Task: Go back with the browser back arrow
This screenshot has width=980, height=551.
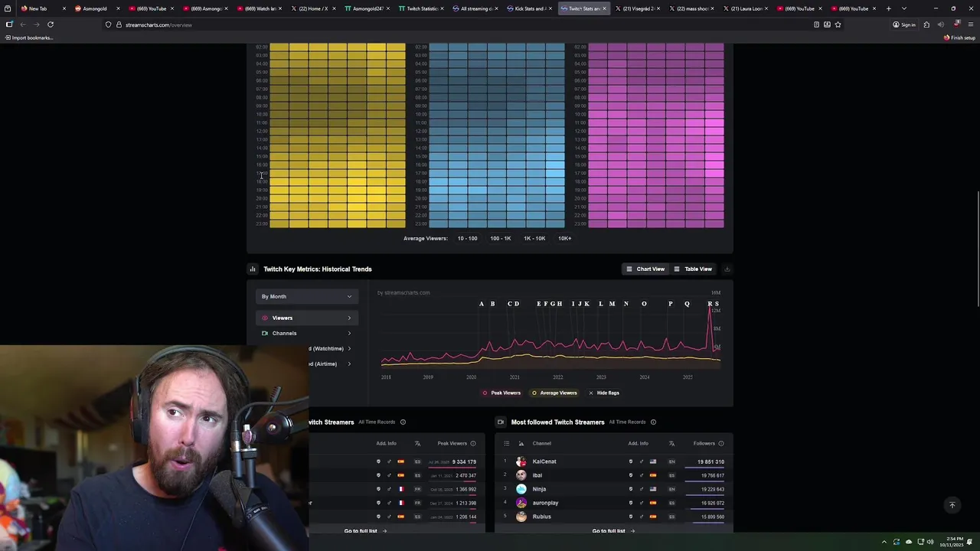Action: pyautogui.click(x=23, y=24)
